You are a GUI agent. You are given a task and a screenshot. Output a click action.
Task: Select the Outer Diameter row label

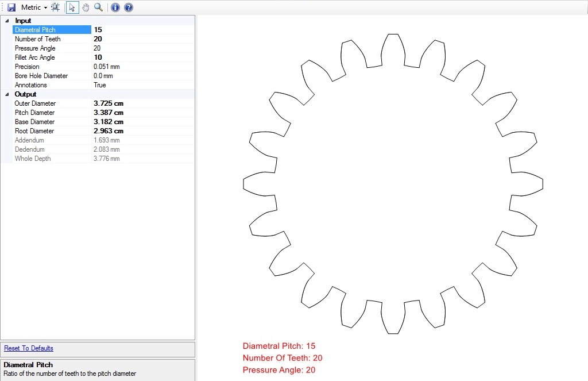35,103
